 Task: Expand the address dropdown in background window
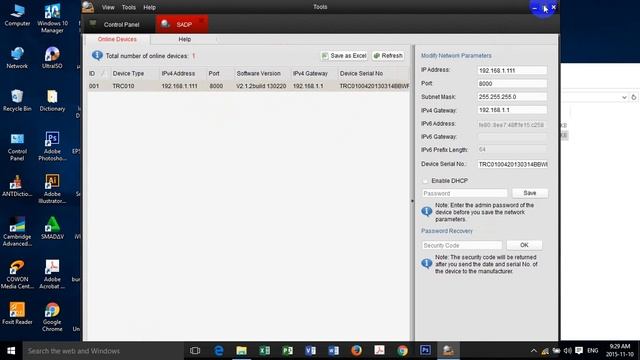click(624, 97)
